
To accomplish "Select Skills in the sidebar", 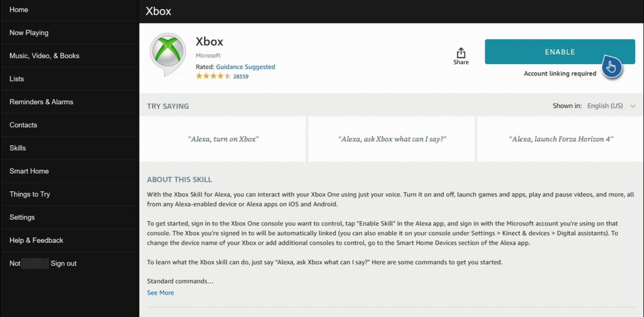I will (18, 148).
